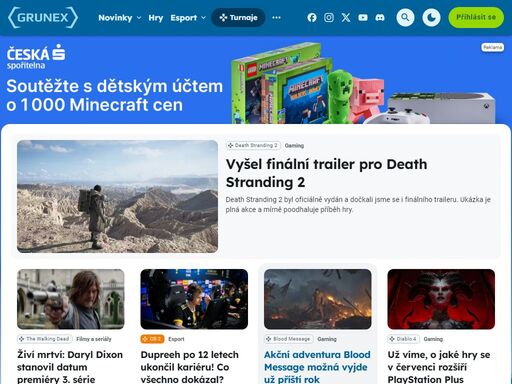
Task: Open the Death Stranding 2 game tag
Action: coord(253,145)
